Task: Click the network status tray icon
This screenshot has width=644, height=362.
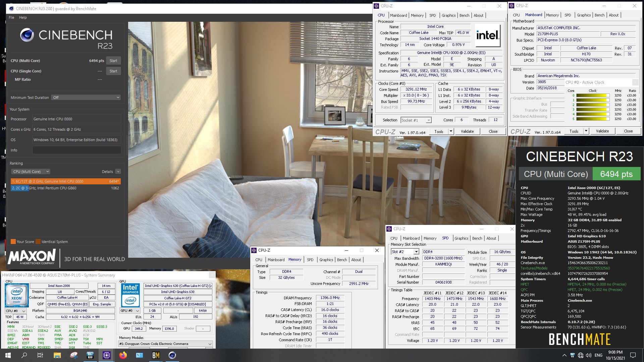Action: click(x=581, y=355)
